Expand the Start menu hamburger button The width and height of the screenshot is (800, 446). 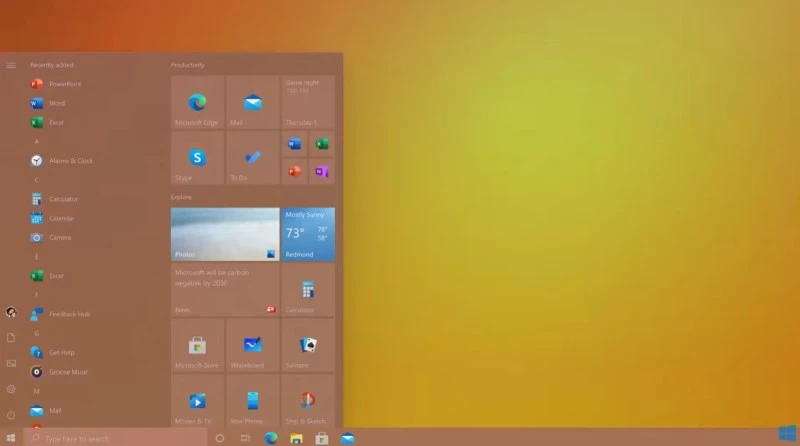pyautogui.click(x=11, y=65)
